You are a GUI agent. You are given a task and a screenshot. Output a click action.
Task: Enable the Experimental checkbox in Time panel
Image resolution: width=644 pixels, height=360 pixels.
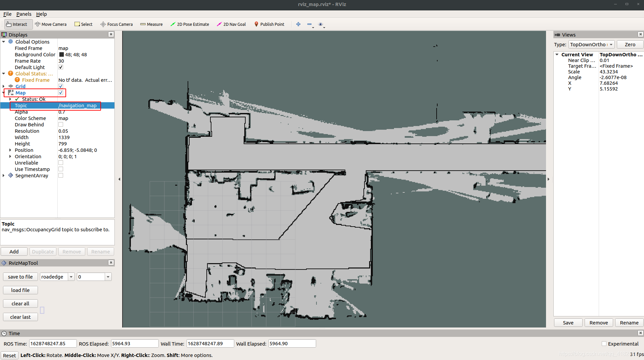pyautogui.click(x=604, y=344)
